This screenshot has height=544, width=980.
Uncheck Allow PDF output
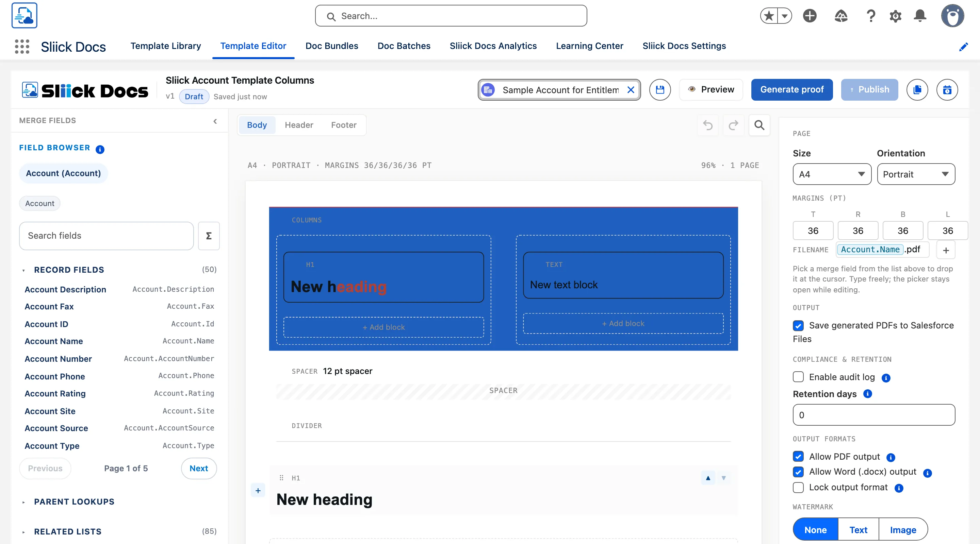pyautogui.click(x=798, y=456)
